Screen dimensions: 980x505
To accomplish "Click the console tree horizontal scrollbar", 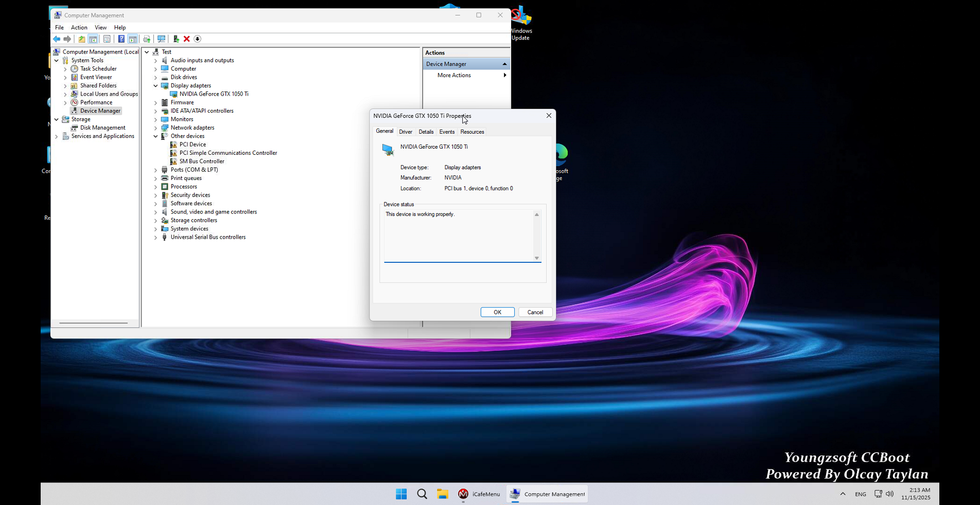I will 93,323.
